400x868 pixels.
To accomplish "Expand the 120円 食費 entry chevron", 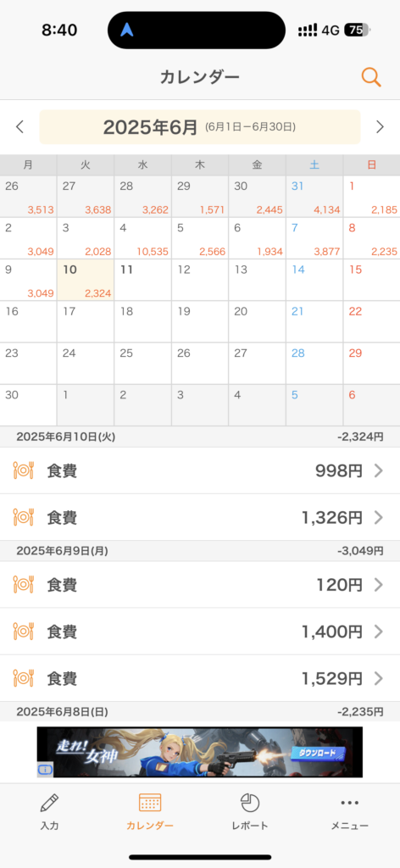I will tap(379, 585).
